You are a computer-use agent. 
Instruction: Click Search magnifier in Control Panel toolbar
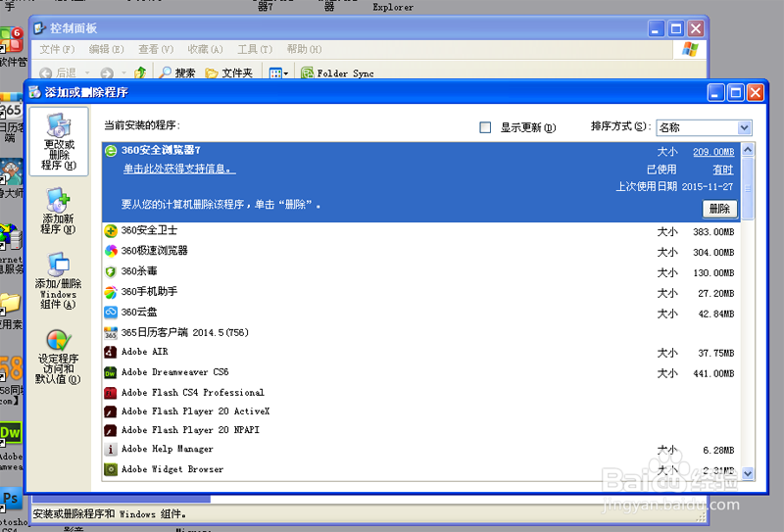coord(165,73)
